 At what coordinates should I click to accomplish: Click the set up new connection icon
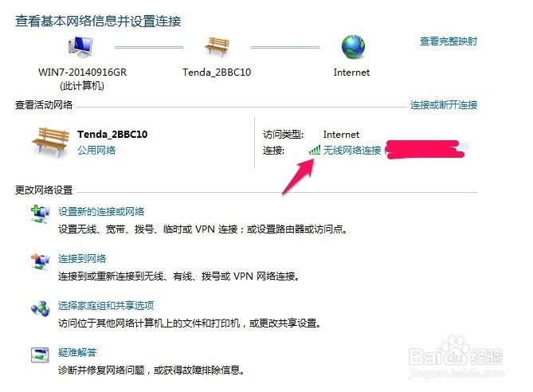click(40, 214)
